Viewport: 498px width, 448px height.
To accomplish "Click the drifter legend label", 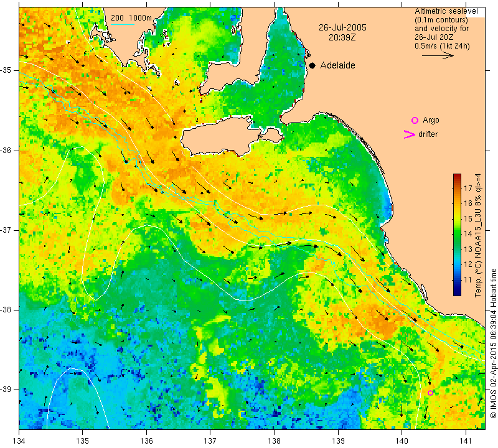I will click(x=428, y=134).
